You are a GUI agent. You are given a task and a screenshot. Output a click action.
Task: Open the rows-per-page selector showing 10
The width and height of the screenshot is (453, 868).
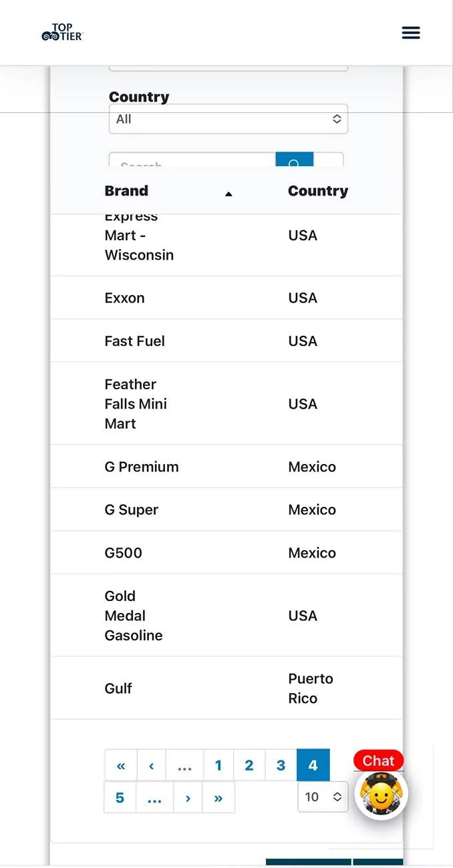[323, 797]
